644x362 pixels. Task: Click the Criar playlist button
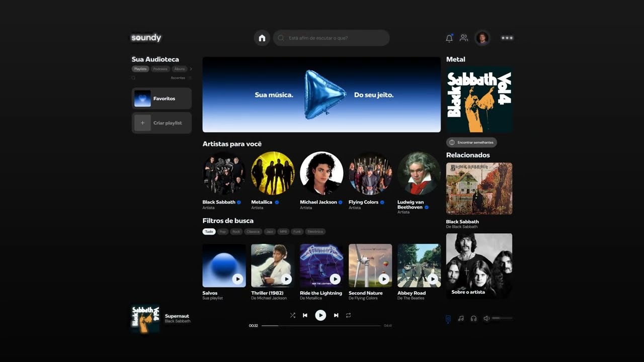click(162, 123)
